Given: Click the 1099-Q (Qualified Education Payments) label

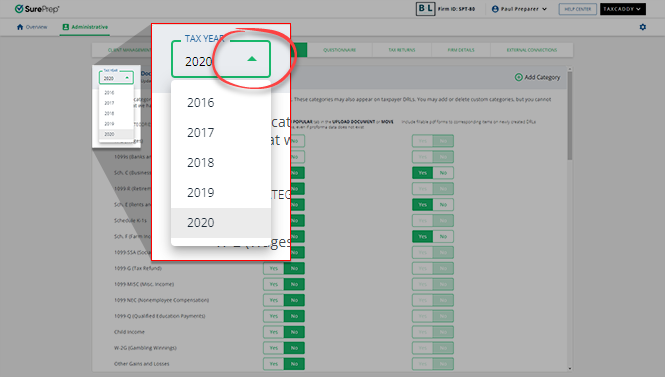Looking at the screenshot, I should pos(159,316).
